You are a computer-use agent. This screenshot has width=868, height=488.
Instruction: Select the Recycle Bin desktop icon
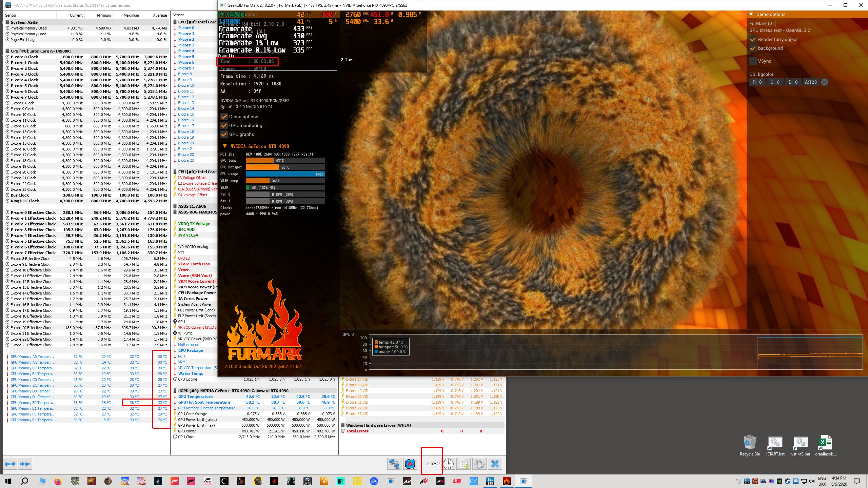[x=750, y=446]
